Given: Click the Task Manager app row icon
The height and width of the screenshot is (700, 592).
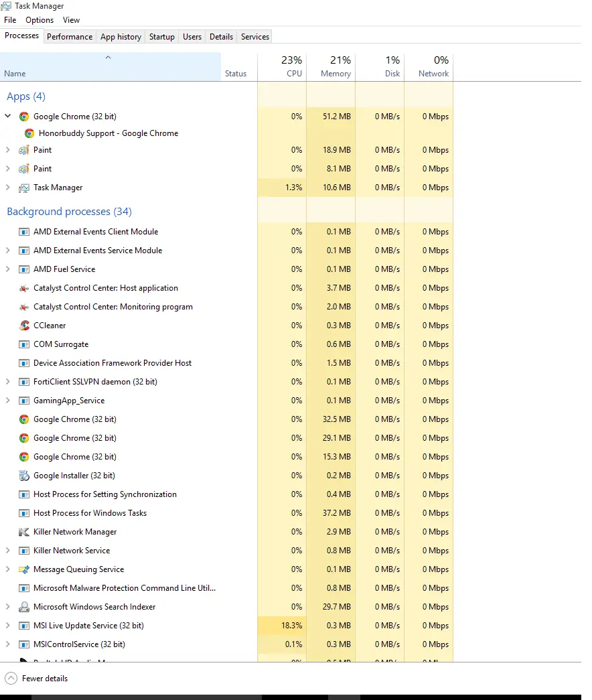Looking at the screenshot, I should point(24,188).
